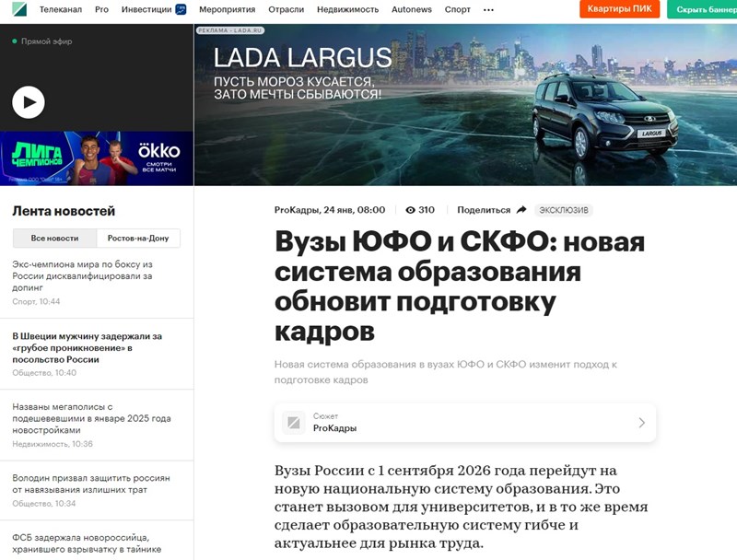Click the ЭКСКЛЮЗИВ tag
The height and width of the screenshot is (560, 737).
point(564,210)
